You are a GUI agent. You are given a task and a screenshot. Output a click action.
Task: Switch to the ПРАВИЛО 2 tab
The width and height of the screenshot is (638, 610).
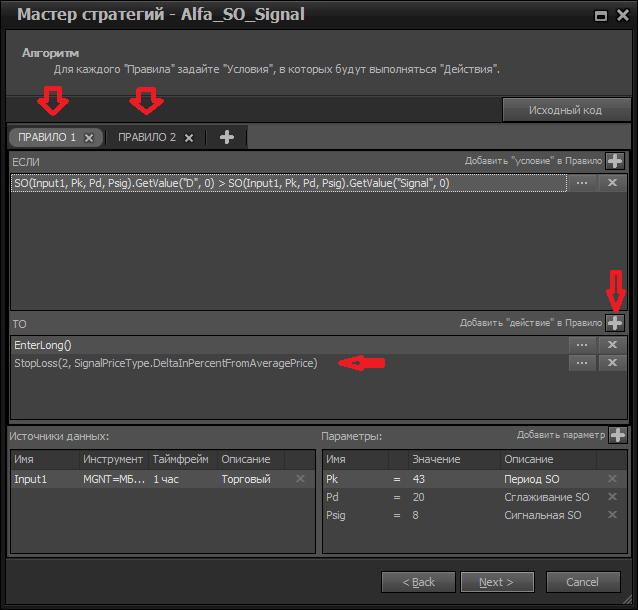click(x=146, y=137)
